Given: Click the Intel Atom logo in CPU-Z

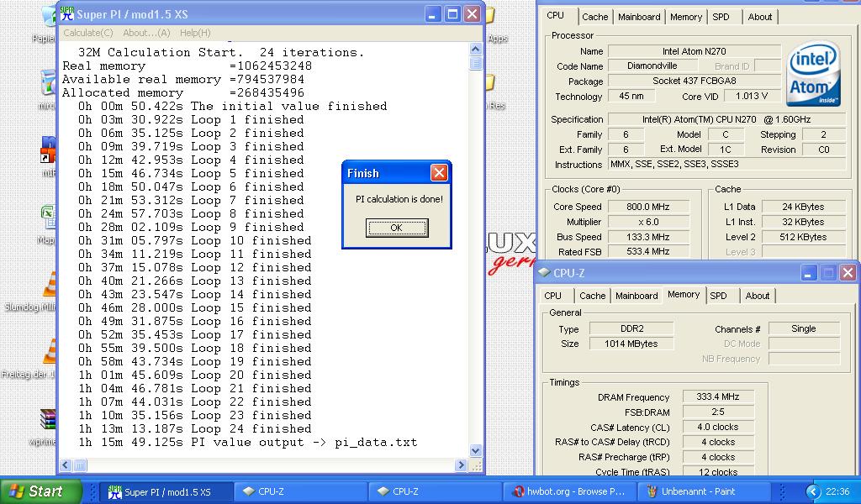Looking at the screenshot, I should tap(813, 74).
